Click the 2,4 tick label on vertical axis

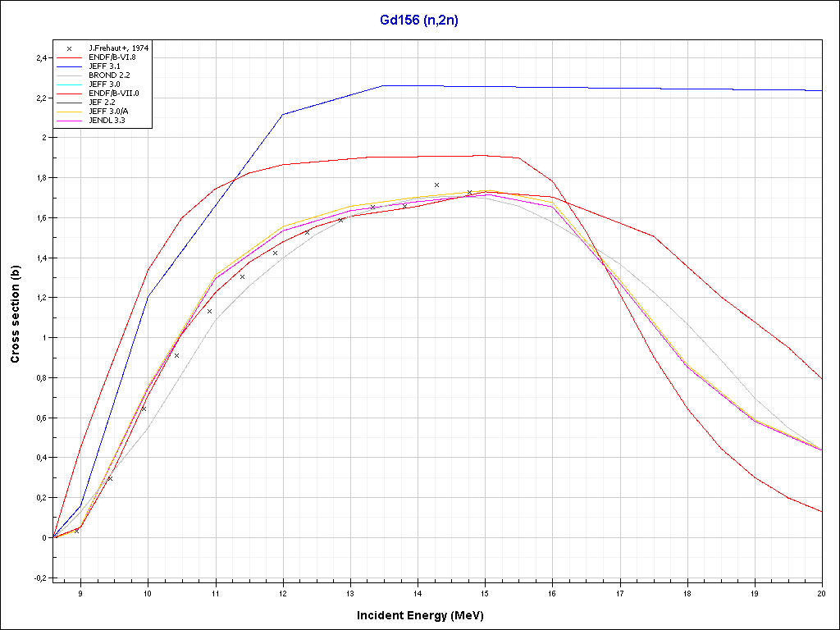pos(40,58)
